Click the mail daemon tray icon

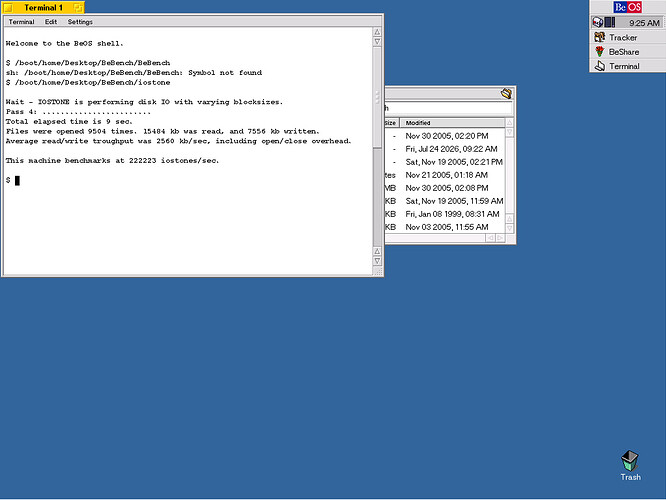598,22
